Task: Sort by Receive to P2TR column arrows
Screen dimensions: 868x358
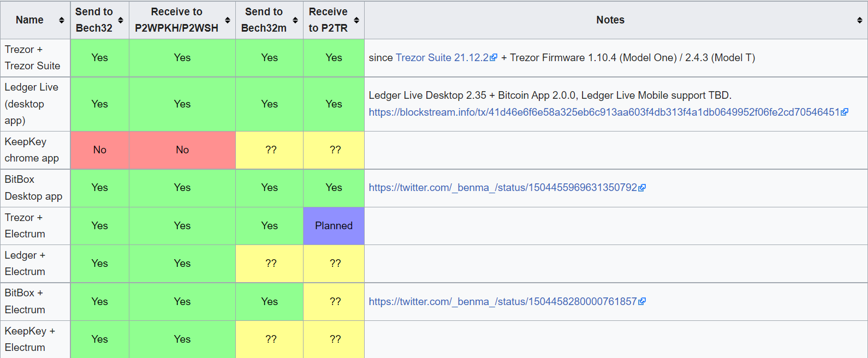Action: [x=356, y=20]
